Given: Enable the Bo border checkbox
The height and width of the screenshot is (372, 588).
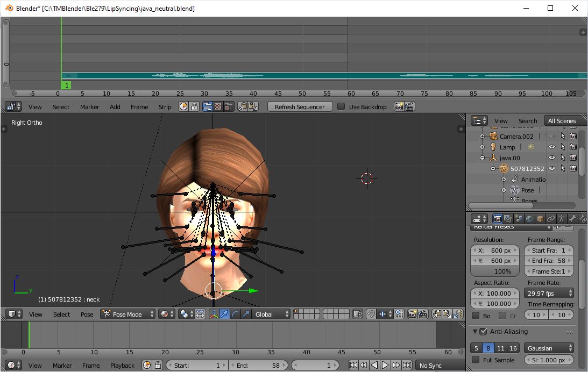Looking at the screenshot, I should [x=476, y=316].
